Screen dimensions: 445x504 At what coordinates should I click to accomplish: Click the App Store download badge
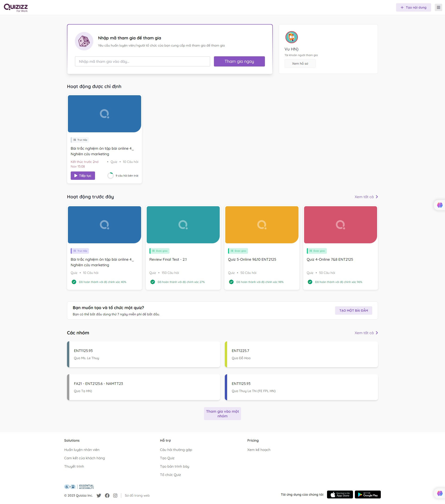point(340,494)
